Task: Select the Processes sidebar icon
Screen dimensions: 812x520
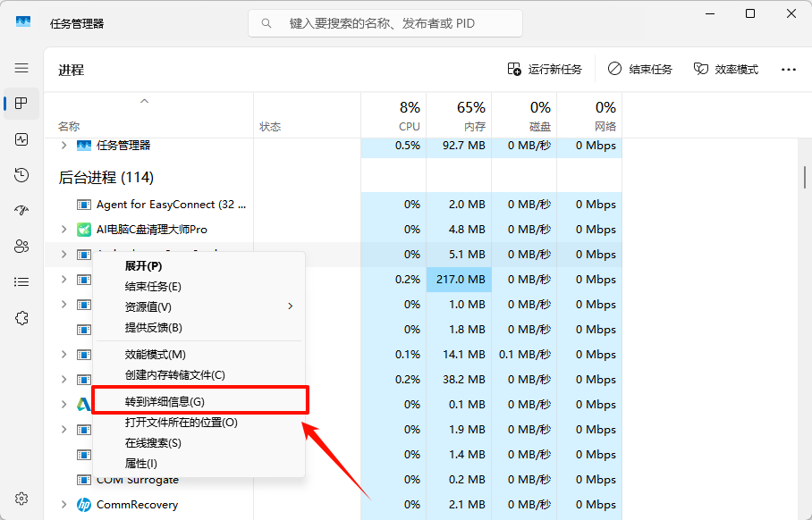Action: (21, 104)
